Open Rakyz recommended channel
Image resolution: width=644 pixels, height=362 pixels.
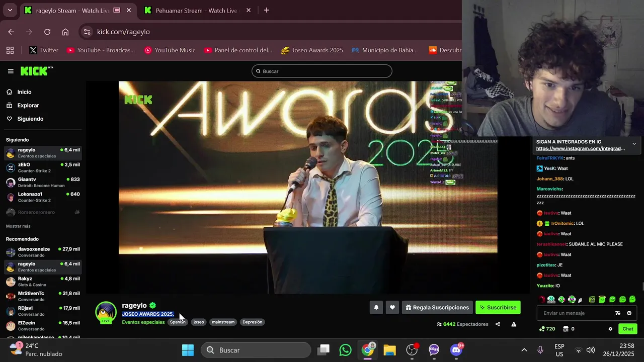[x=43, y=282]
